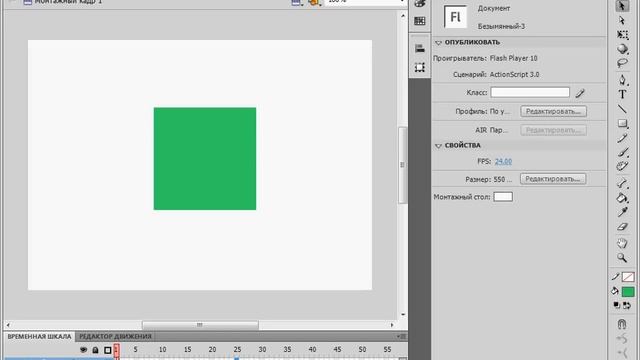
Task: Click the timeline lock column icon
Action: [x=95, y=350]
